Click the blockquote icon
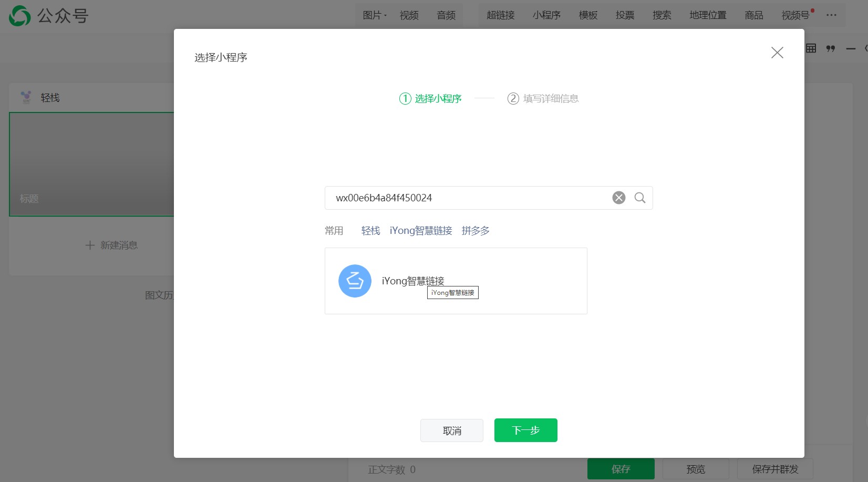This screenshot has width=868, height=482. pyautogui.click(x=831, y=48)
